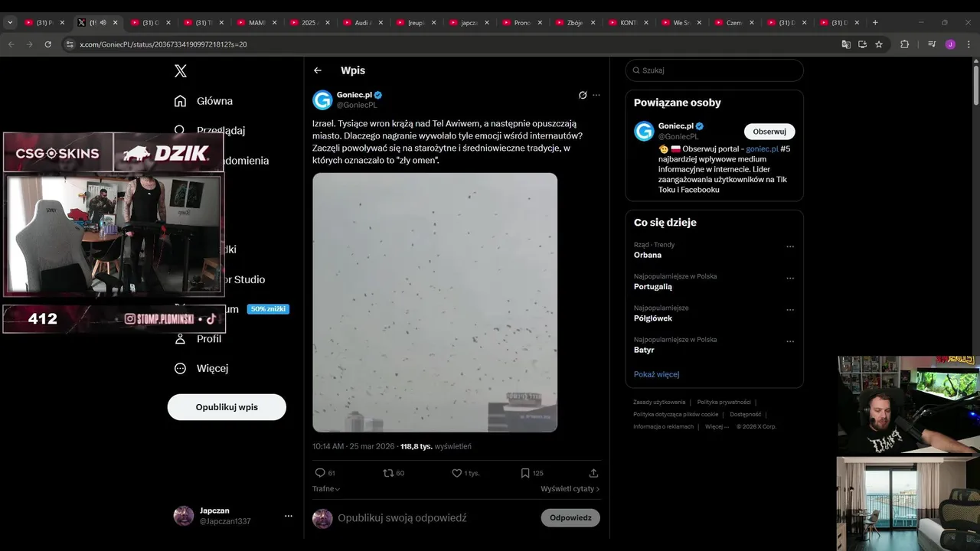Image resolution: width=980 pixels, height=551 pixels.
Task: Like the post via heart icon
Action: coord(456,473)
